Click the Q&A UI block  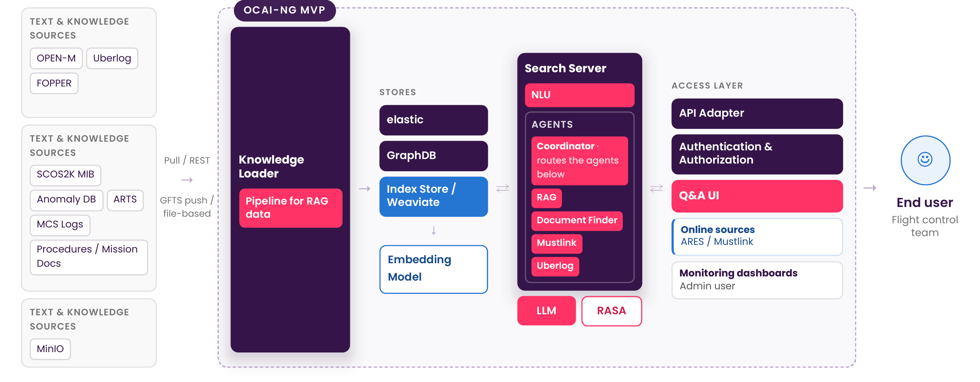click(x=757, y=196)
